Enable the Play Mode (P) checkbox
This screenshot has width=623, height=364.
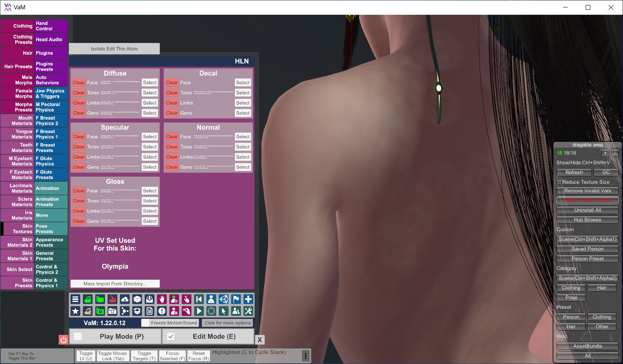(x=78, y=336)
